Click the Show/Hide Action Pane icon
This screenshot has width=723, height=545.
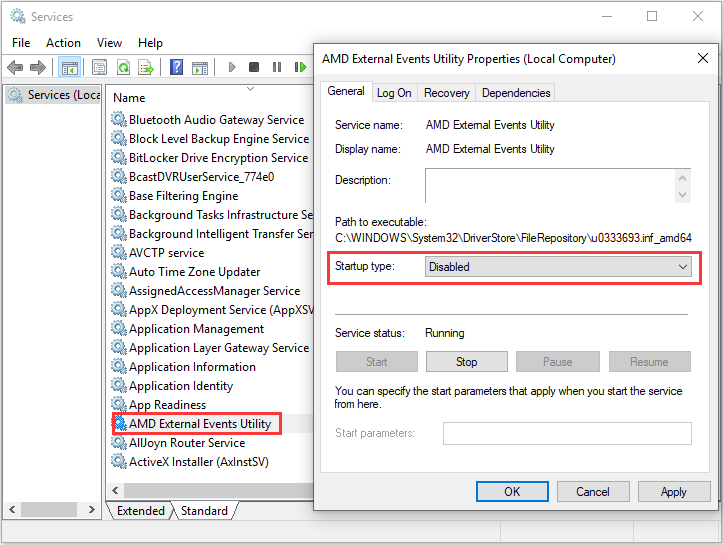(200, 67)
